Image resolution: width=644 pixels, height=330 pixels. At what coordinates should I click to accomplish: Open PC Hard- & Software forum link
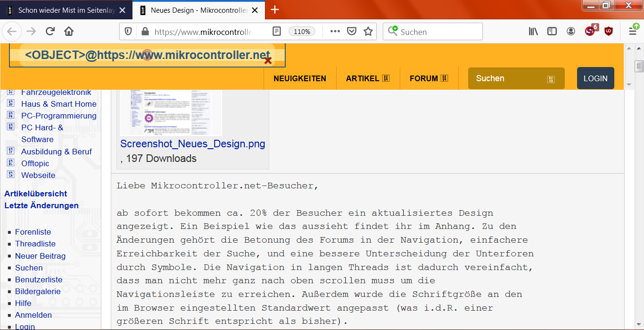pyautogui.click(x=42, y=134)
